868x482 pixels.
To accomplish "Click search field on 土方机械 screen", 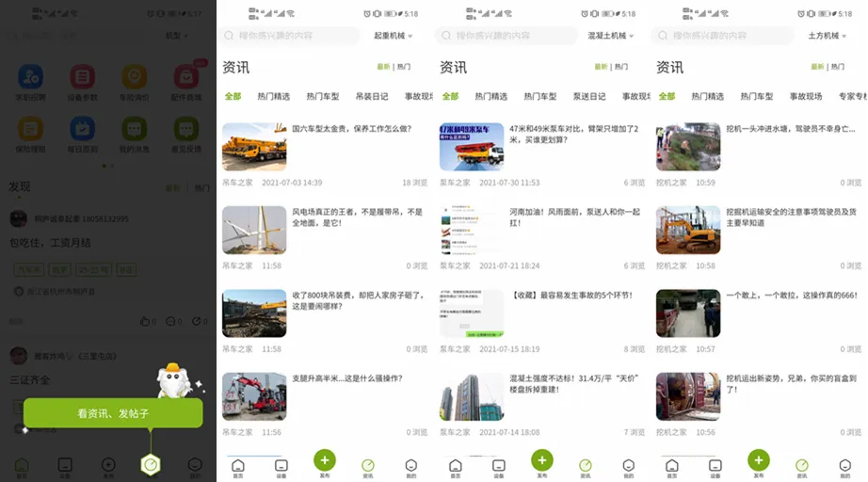I will (x=722, y=36).
